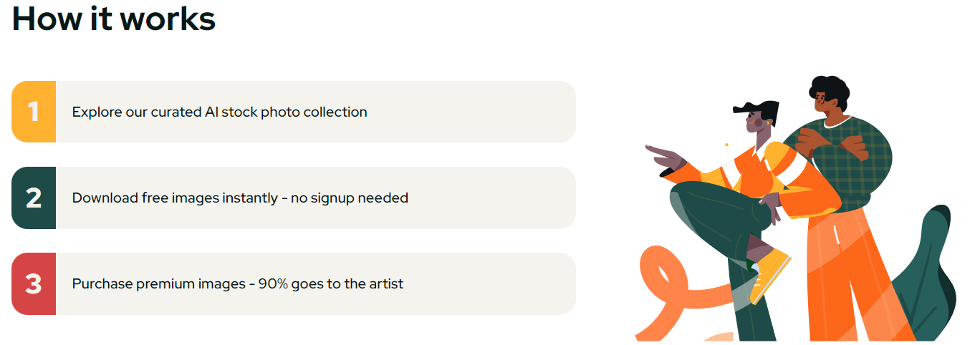Click the red number 3 badge
Image resolution: width=980 pixels, height=345 pixels.
tap(34, 283)
